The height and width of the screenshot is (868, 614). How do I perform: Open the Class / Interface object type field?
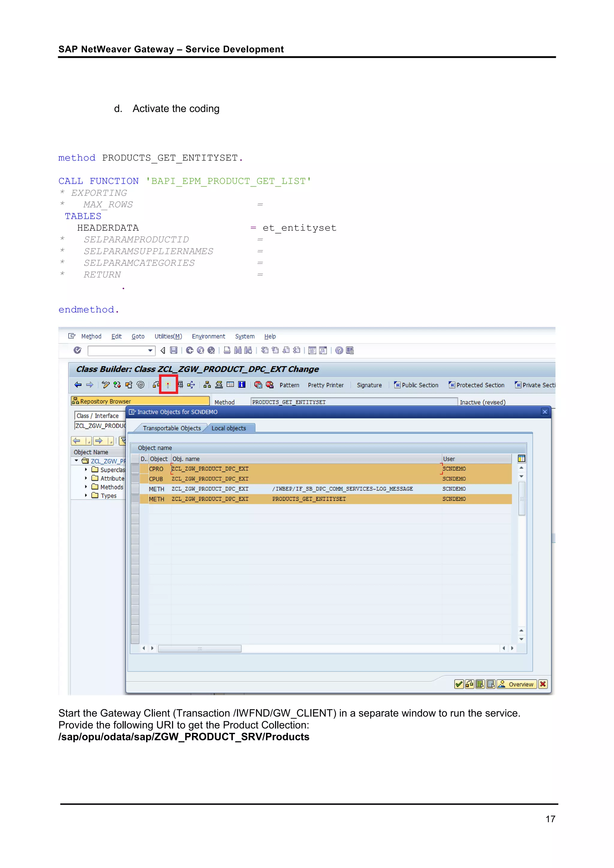point(100,416)
